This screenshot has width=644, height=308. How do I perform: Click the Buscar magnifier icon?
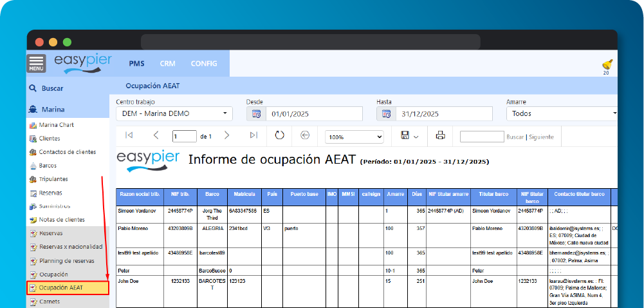[x=32, y=88]
